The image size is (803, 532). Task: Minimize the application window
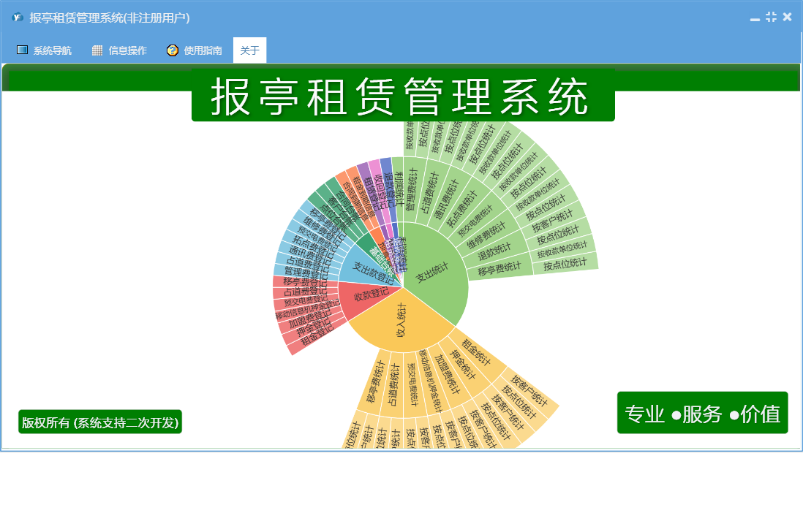point(755,18)
